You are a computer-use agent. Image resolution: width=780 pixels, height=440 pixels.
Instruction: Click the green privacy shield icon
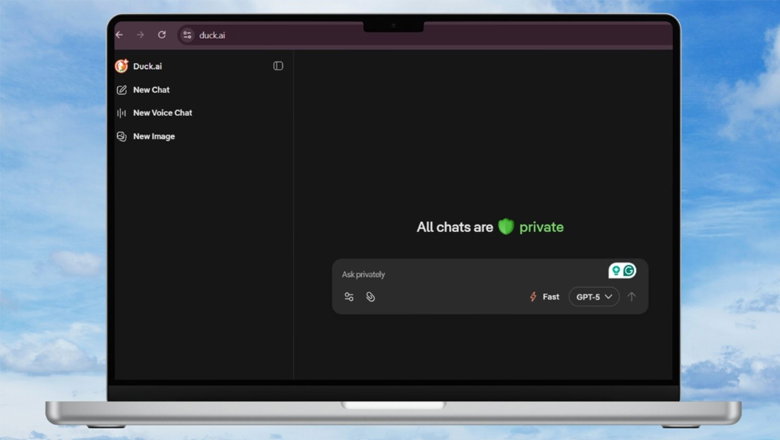point(506,227)
